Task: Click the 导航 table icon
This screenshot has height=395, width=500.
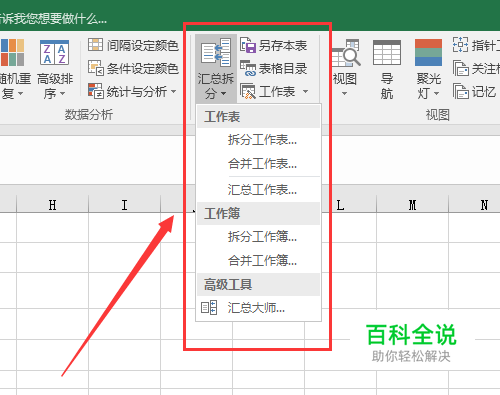Action: (387, 52)
